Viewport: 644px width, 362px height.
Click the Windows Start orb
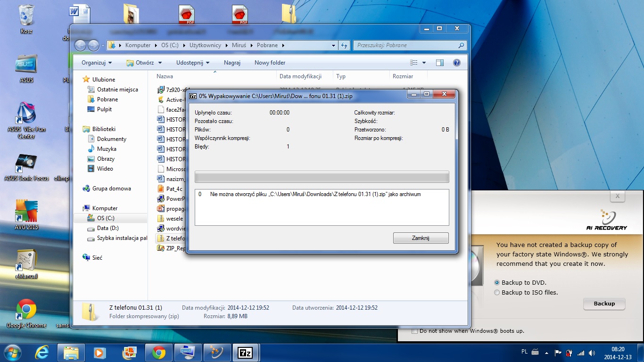(13, 353)
